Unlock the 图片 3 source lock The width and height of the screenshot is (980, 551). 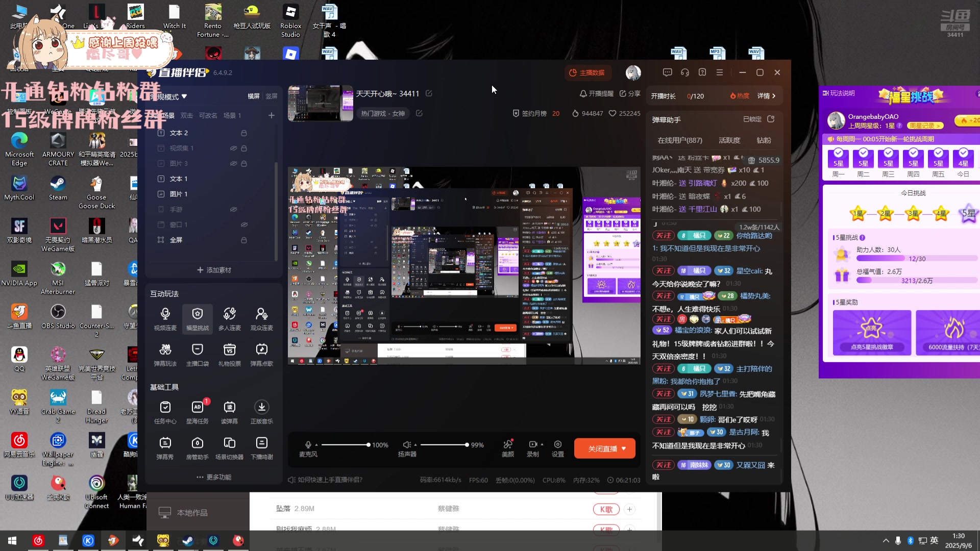pyautogui.click(x=244, y=163)
